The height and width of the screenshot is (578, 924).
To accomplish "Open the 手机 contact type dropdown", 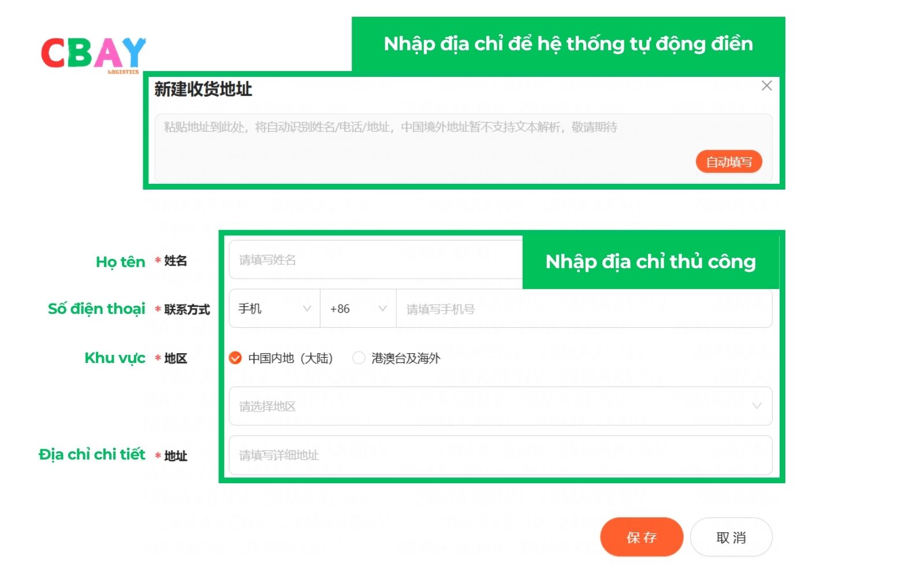I will 275,309.
